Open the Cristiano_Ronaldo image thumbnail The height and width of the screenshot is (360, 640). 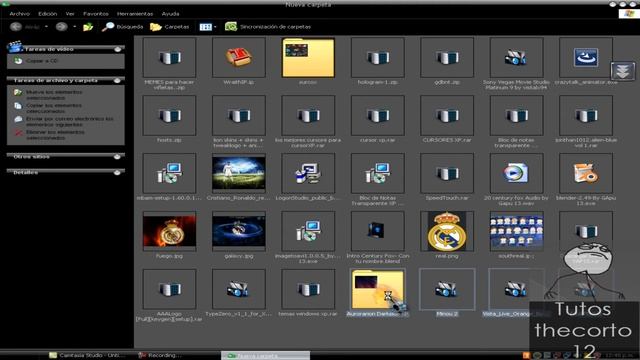239,173
